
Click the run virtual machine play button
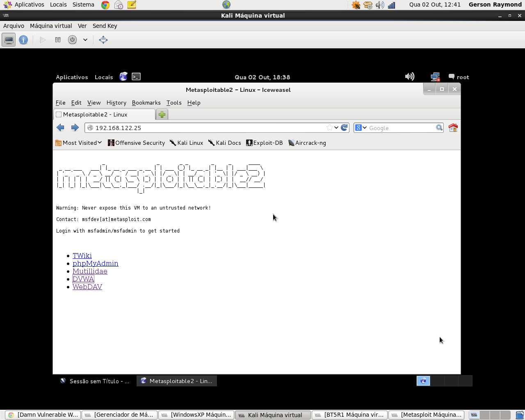tap(43, 40)
